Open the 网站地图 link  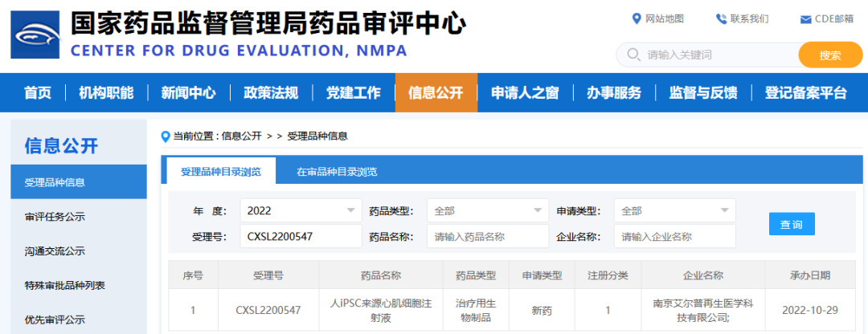point(665,18)
